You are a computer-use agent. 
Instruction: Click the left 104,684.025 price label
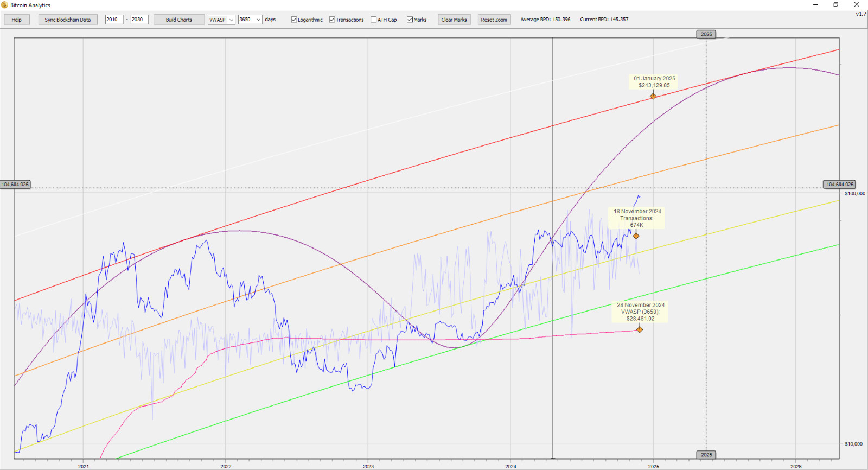tap(15, 185)
